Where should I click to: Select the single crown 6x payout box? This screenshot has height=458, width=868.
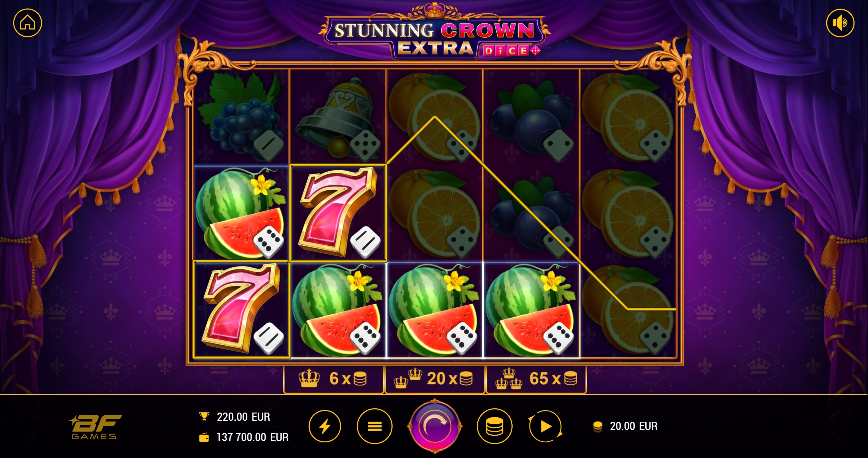pos(333,379)
